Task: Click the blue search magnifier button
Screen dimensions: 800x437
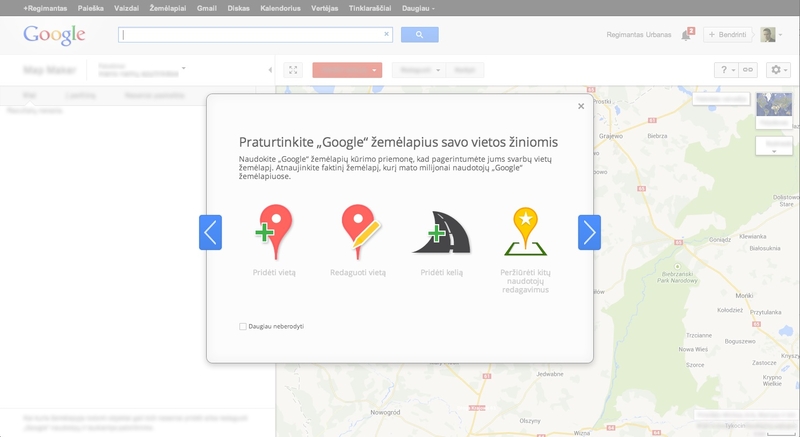Action: (420, 35)
